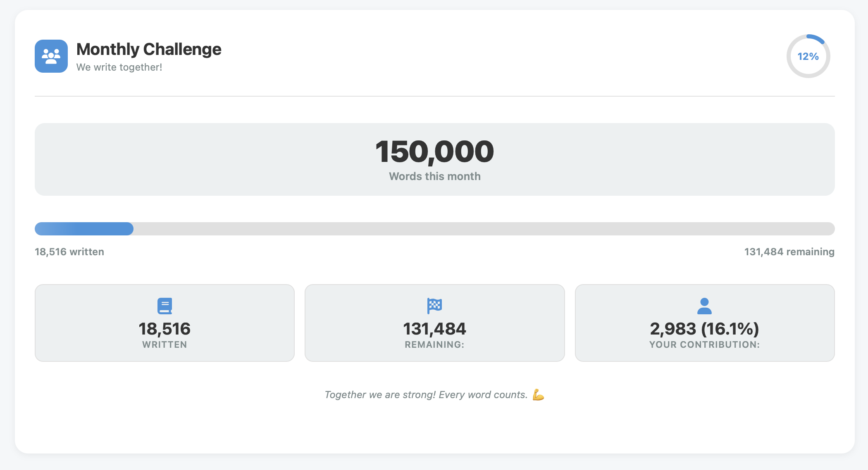Click the '131,484 remaining' progress label
Screen dimensions: 868x470
[789, 252]
